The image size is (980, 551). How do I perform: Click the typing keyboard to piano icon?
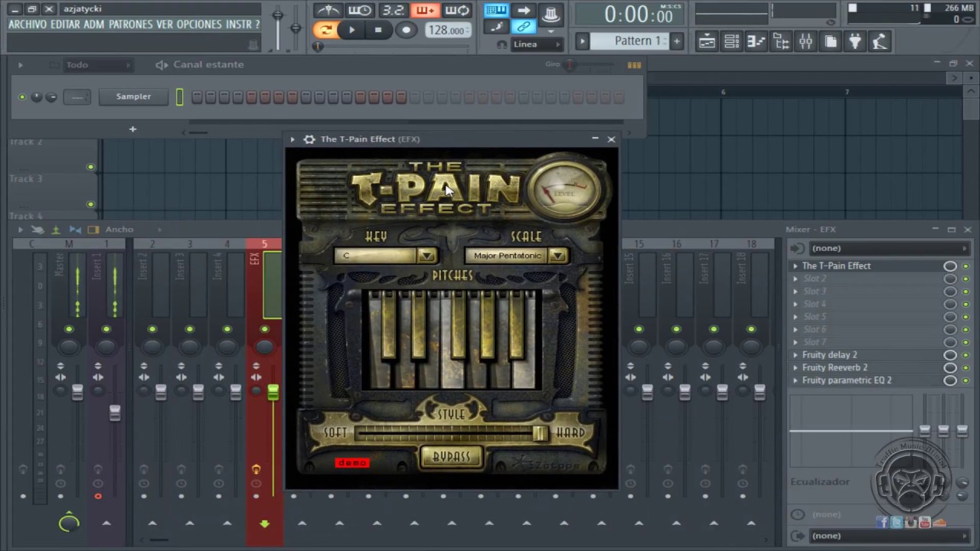pyautogui.click(x=496, y=10)
